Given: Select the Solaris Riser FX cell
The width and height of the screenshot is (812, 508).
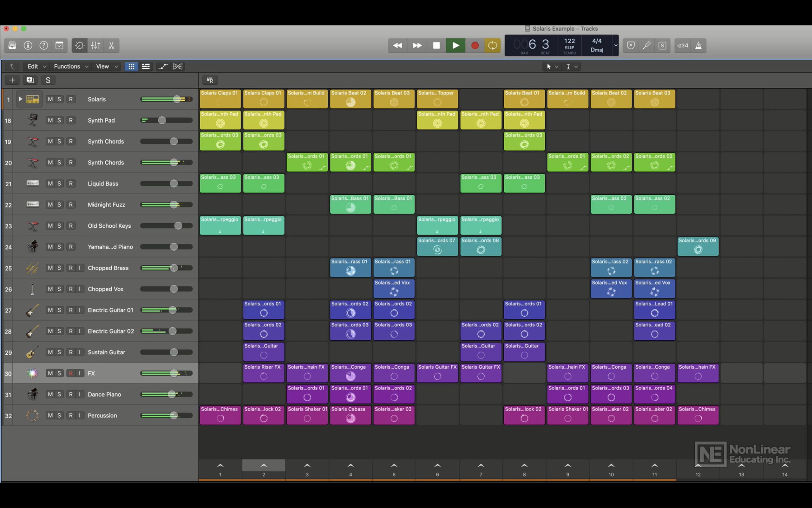Looking at the screenshot, I should pos(264,373).
